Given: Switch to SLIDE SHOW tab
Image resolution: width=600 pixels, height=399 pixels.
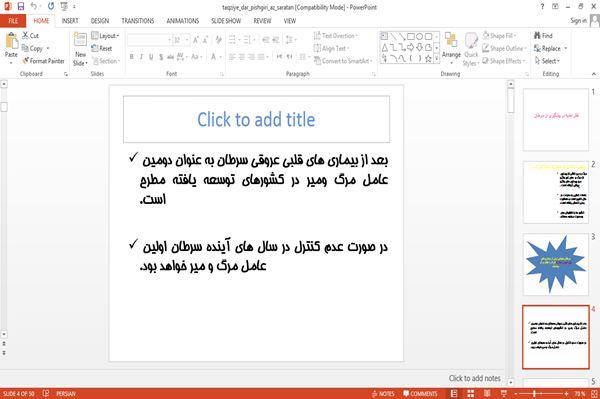Looking at the screenshot, I should point(226,21).
